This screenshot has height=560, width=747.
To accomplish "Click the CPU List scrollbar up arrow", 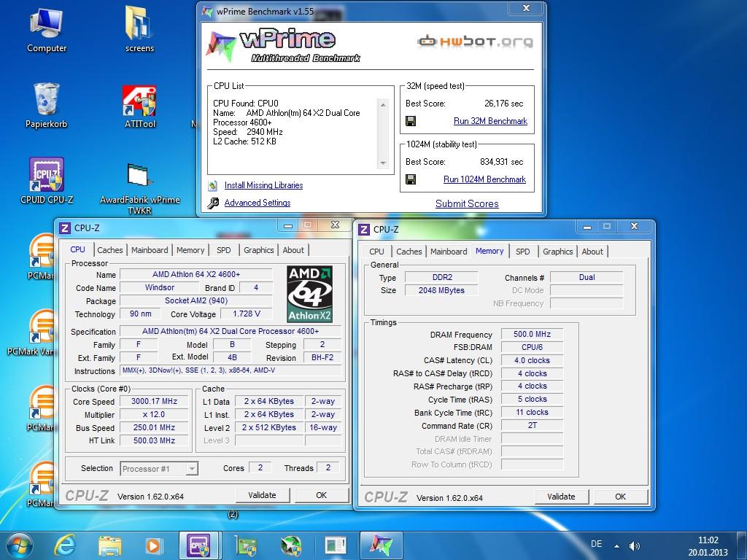I will (383, 104).
